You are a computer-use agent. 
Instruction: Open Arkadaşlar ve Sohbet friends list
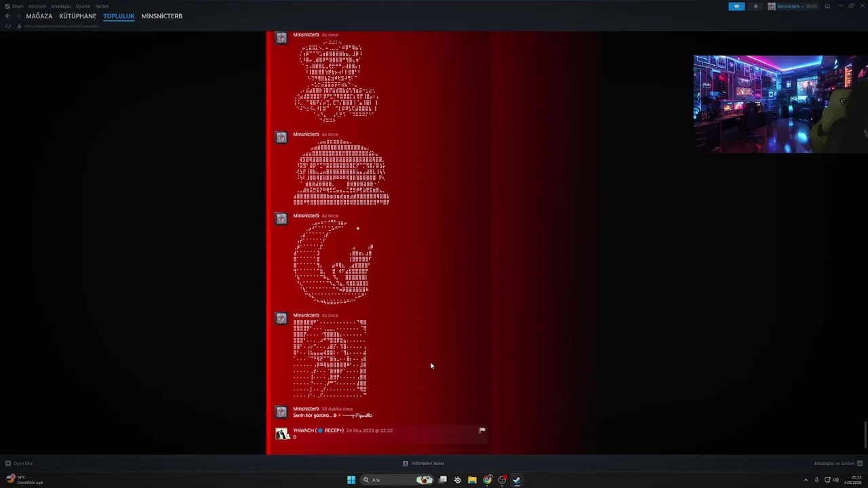pos(838,464)
